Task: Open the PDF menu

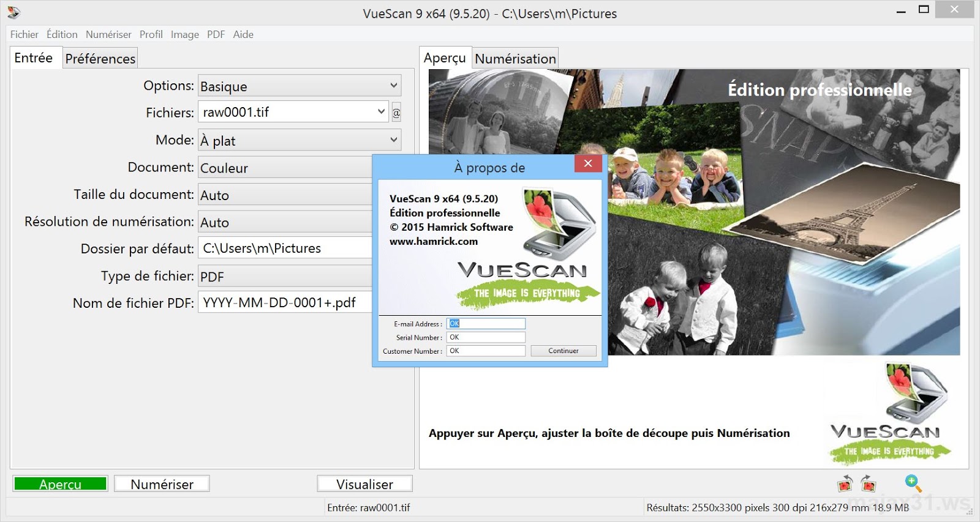Action: (216, 34)
